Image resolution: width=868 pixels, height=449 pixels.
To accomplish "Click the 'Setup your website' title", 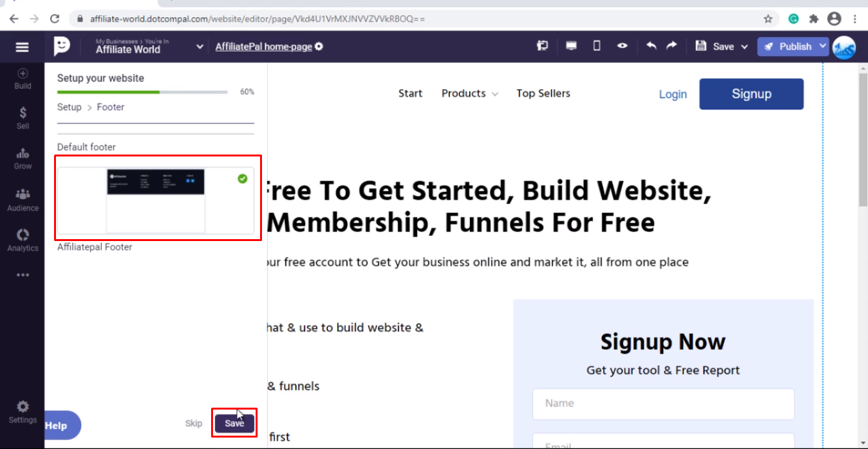I will pos(100,78).
